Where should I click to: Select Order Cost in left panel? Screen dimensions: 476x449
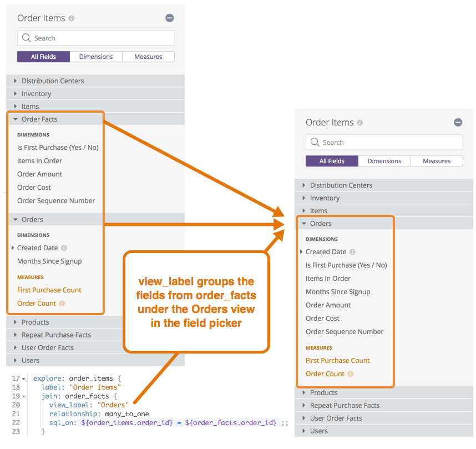click(34, 188)
